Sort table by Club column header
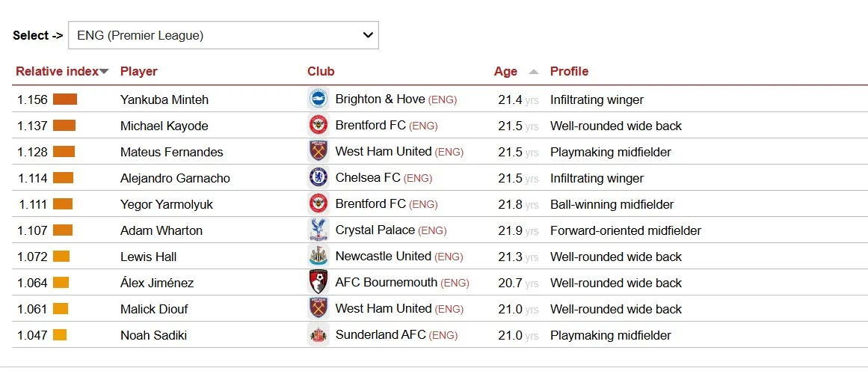 [321, 72]
